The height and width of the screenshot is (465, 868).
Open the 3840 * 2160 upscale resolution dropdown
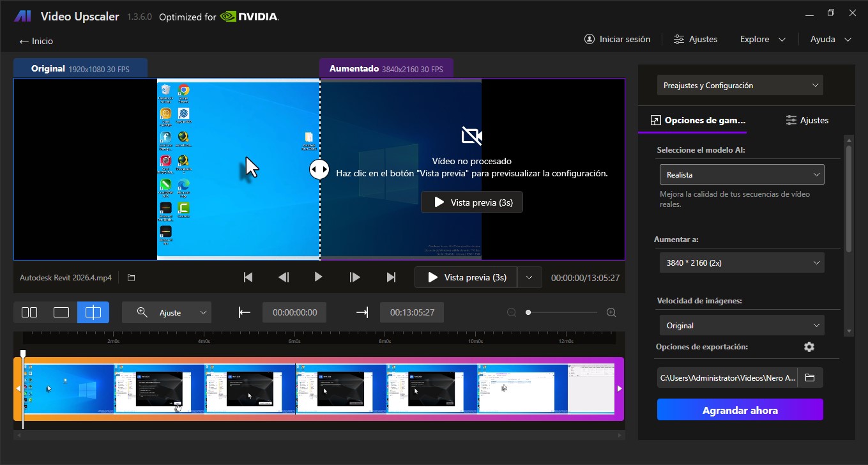click(x=742, y=262)
